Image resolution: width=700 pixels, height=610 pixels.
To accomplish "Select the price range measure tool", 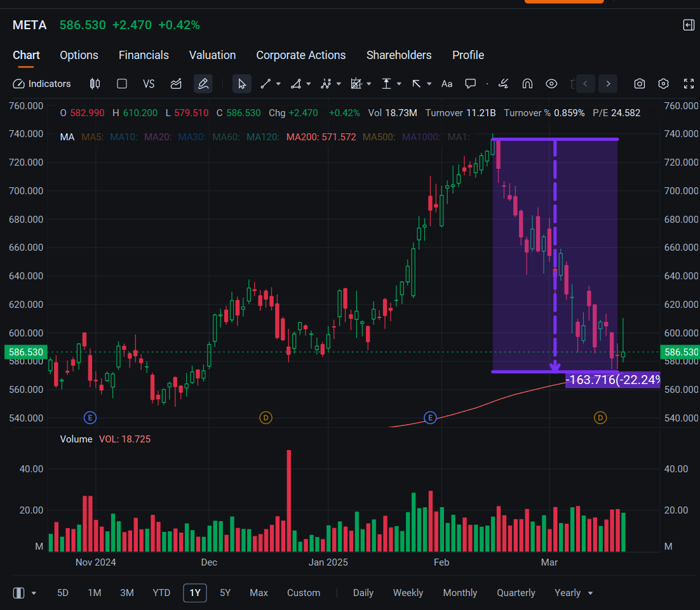I will point(386,84).
